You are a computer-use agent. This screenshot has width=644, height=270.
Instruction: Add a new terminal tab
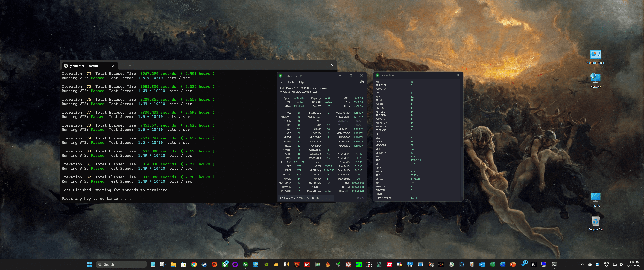(123, 66)
